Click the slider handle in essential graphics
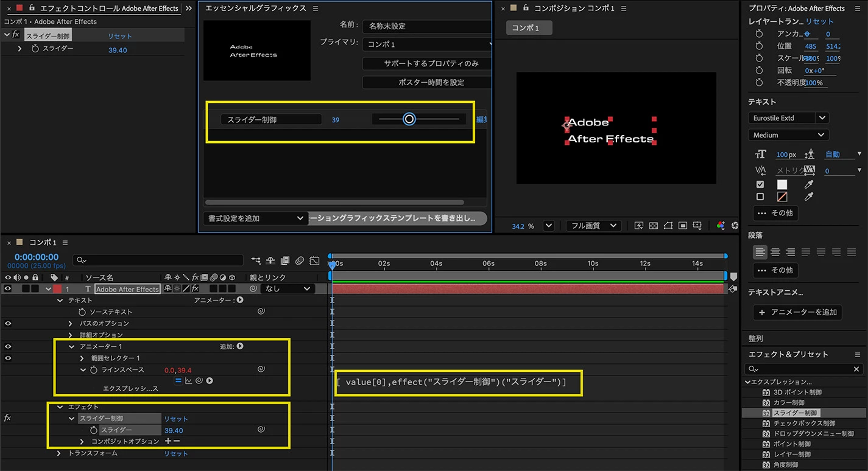868x471 pixels. pyautogui.click(x=409, y=119)
